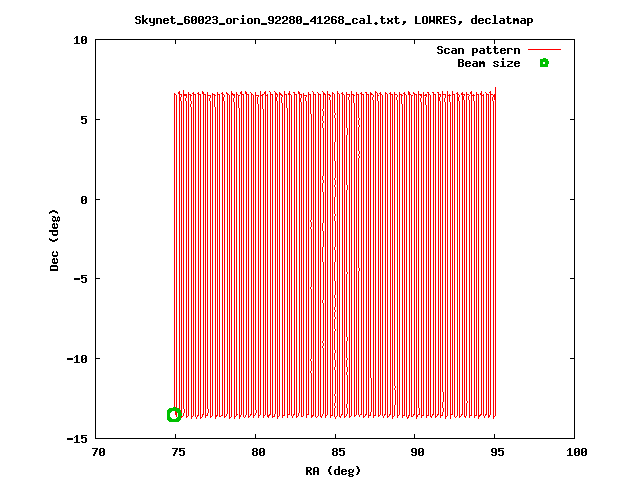
Task: Click the RA axis tick label 75
Action: [178, 452]
